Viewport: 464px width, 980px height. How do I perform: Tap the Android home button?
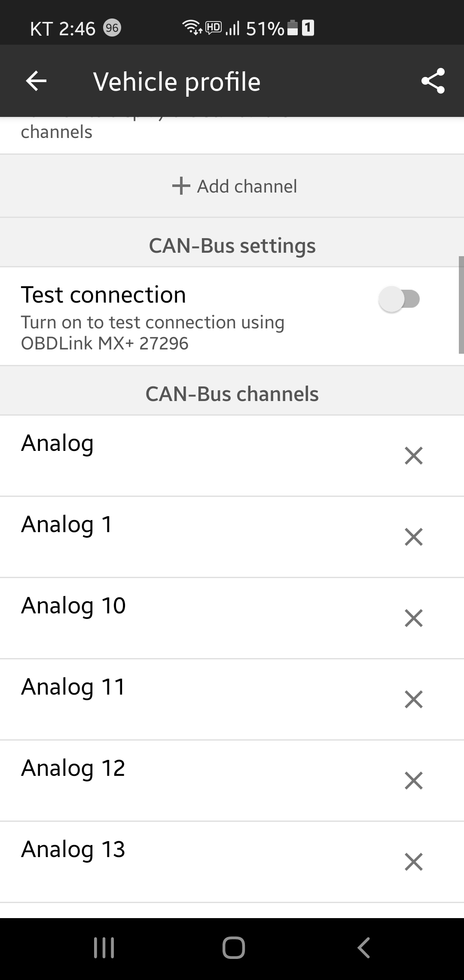[x=234, y=948]
